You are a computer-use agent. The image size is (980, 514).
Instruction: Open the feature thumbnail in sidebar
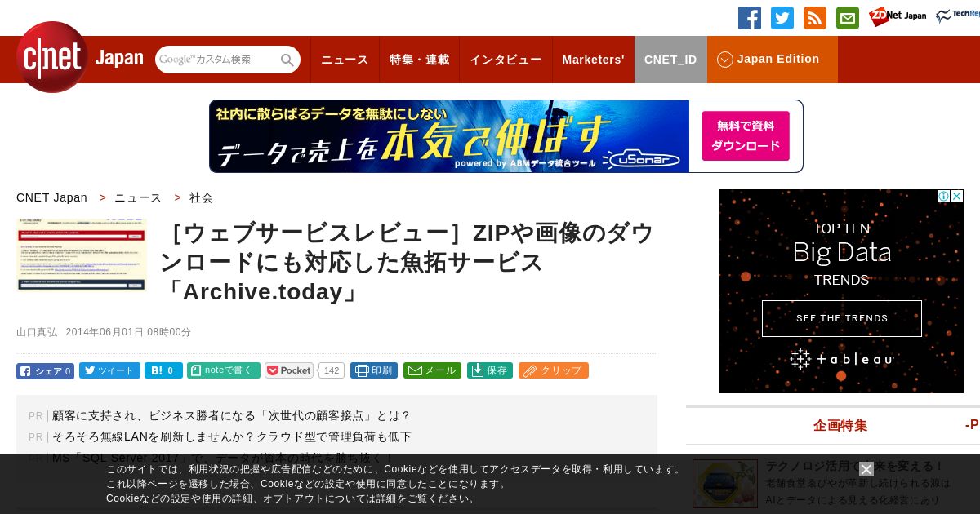coord(725,483)
